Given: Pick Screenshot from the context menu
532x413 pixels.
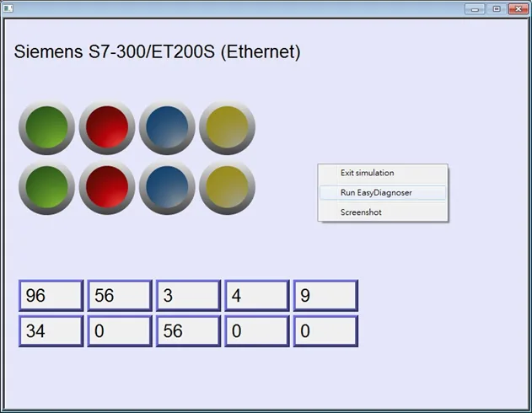Looking at the screenshot, I should click(x=383, y=212).
